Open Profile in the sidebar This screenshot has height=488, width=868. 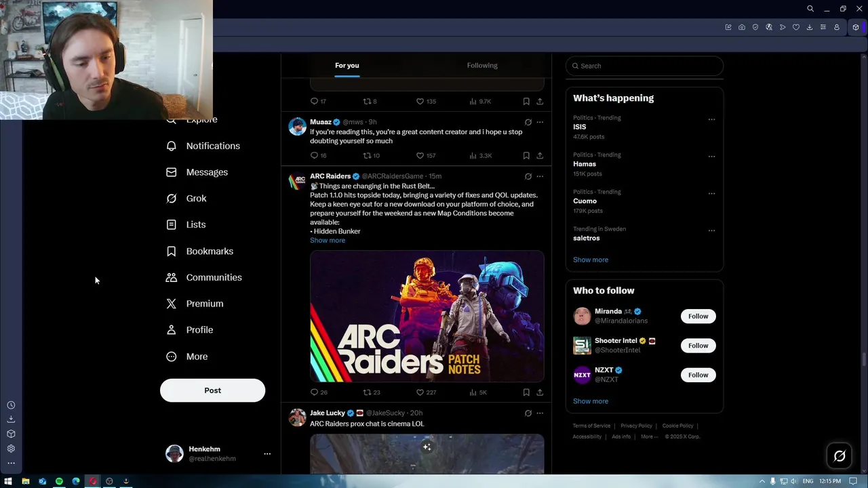[x=189, y=330]
